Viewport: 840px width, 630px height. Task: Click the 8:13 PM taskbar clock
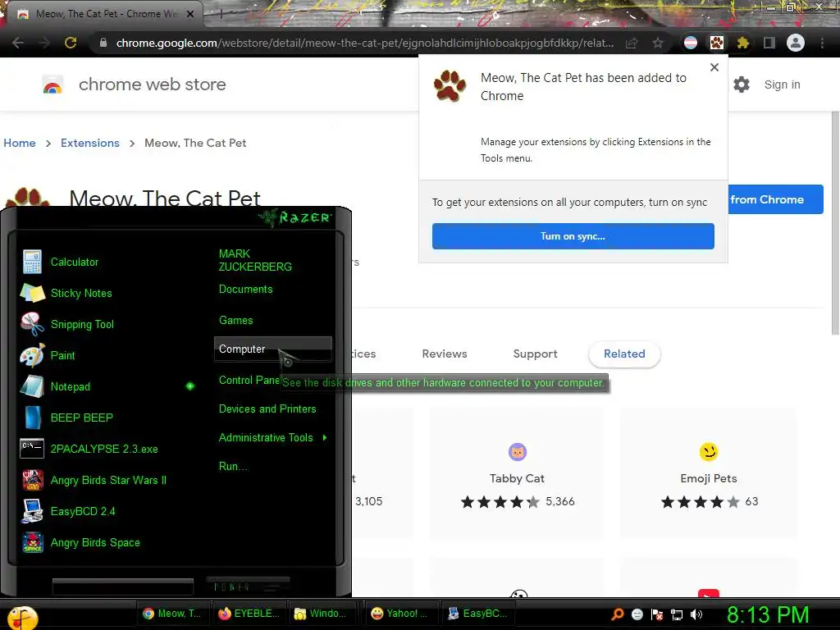pyautogui.click(x=768, y=614)
